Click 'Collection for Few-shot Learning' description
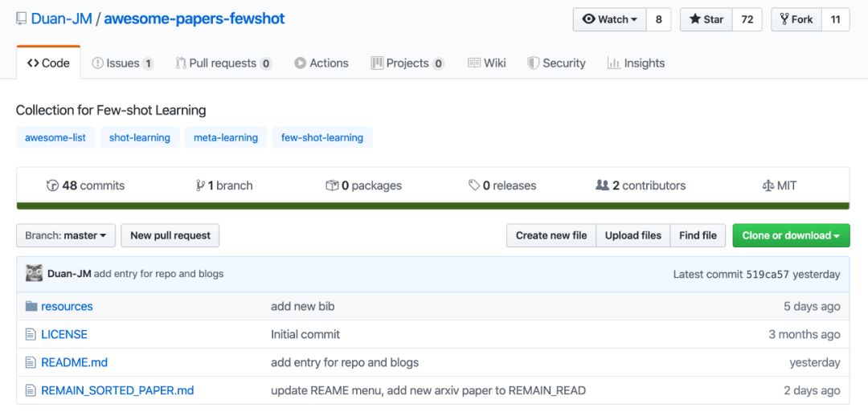The image size is (868, 412). pyautogui.click(x=111, y=110)
